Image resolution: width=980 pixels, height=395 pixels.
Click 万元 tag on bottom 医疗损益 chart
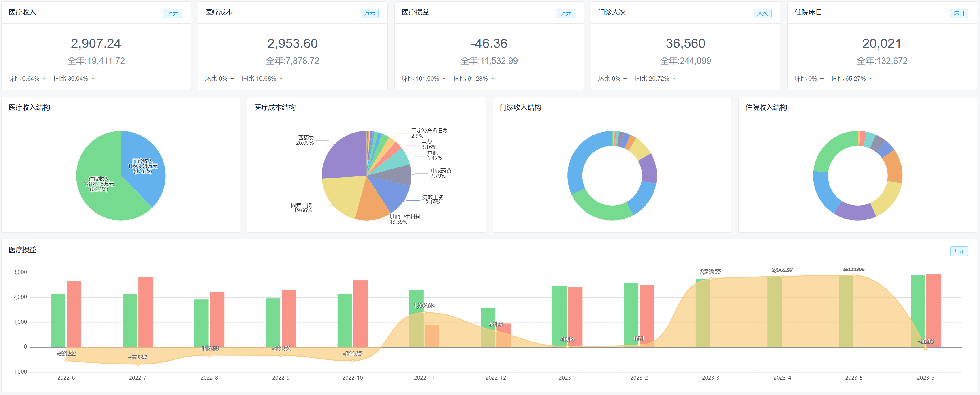(959, 251)
